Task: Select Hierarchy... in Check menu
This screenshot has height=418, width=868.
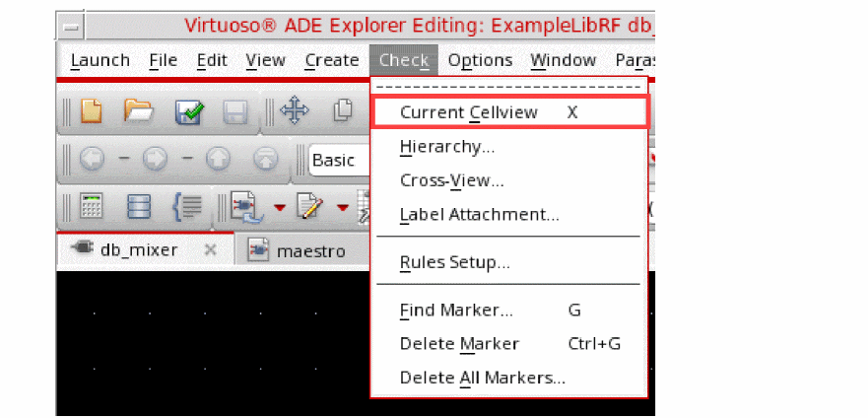Action: point(508,147)
